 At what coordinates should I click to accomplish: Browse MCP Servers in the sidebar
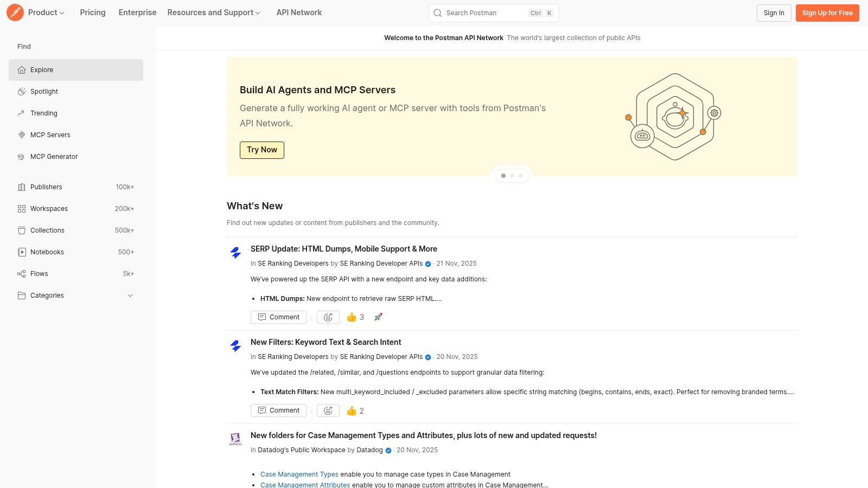pyautogui.click(x=50, y=134)
